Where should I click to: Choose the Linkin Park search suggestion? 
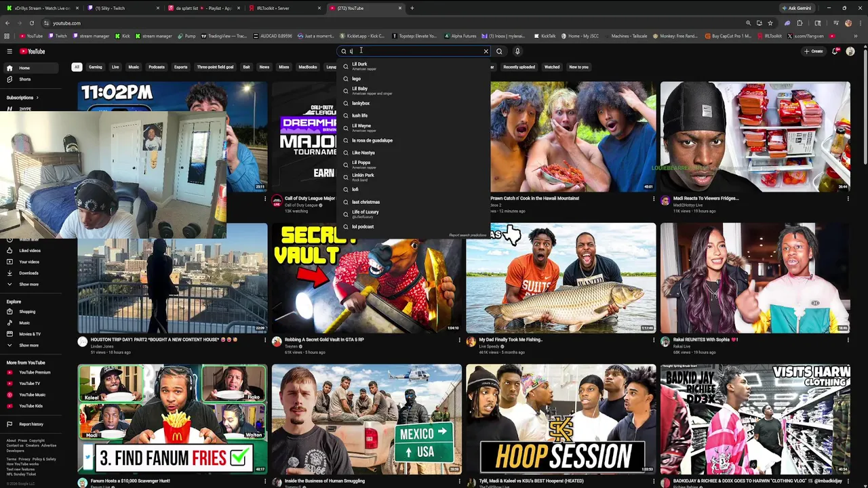[x=412, y=177]
